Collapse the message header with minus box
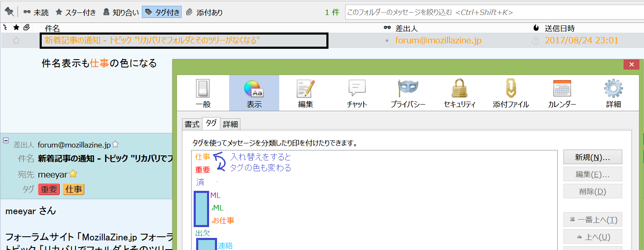The height and width of the screenshot is (250, 644). click(x=6, y=141)
